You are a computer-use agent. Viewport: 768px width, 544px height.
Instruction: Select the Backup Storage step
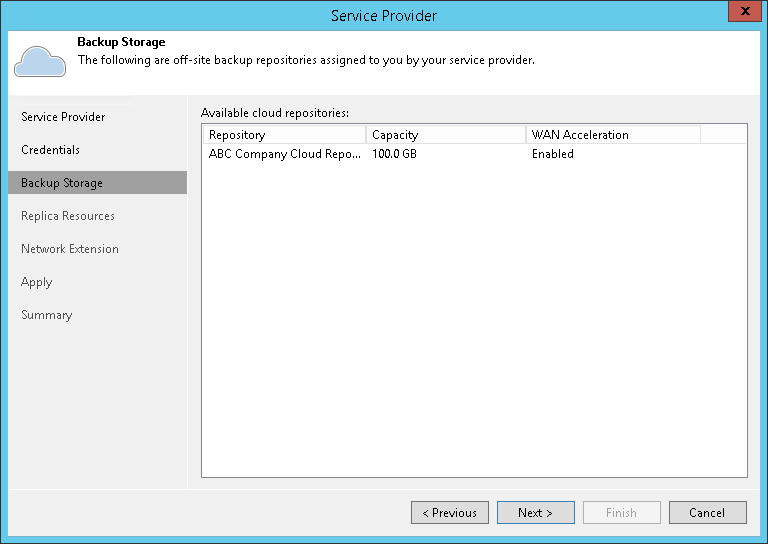click(97, 183)
